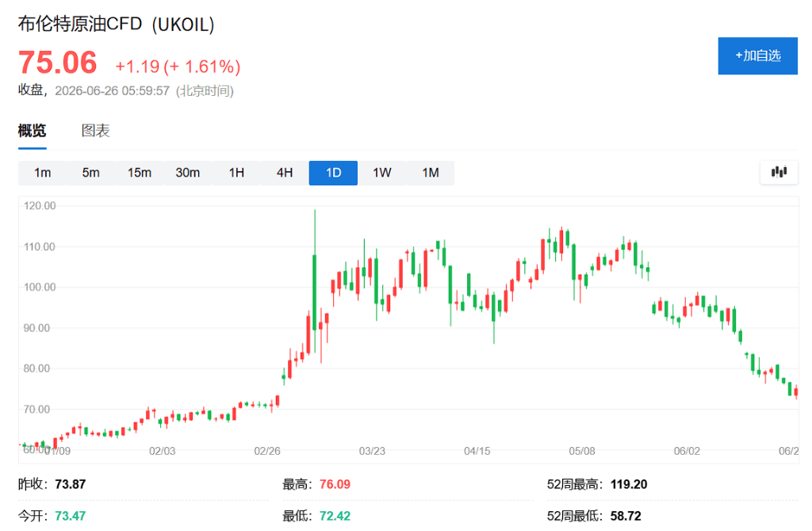Click the change value +1.19 (+1.61%)
Image resolution: width=812 pixels, height=531 pixels.
[178, 67]
